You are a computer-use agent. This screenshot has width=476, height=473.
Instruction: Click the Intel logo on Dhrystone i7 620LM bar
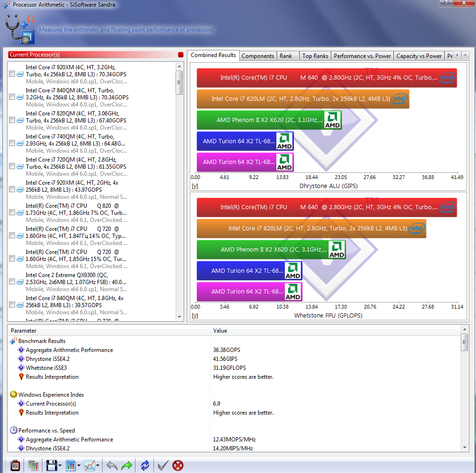[399, 99]
